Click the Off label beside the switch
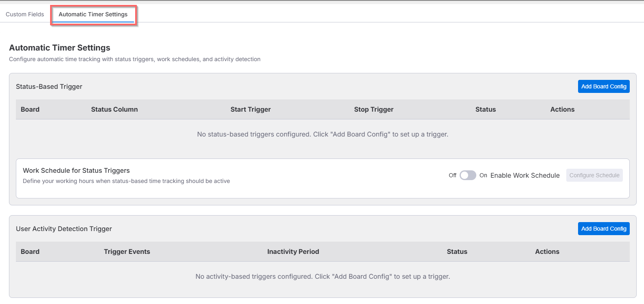This screenshot has width=644, height=304. coord(453,175)
